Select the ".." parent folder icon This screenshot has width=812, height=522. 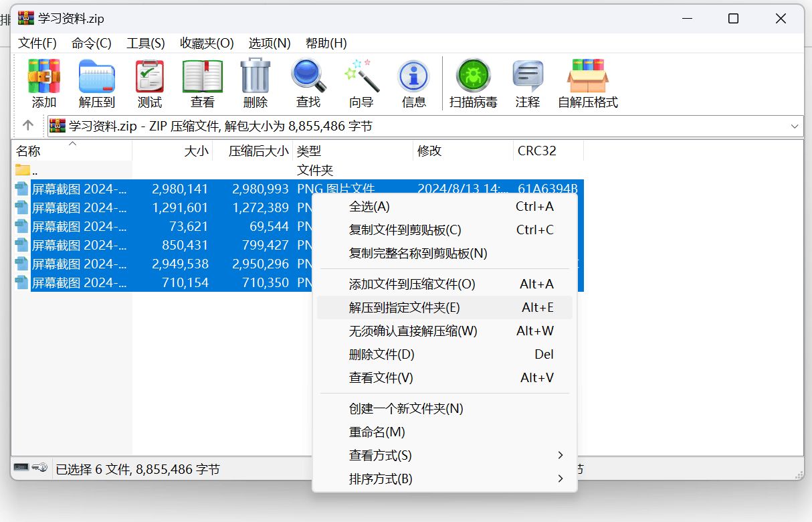23,170
